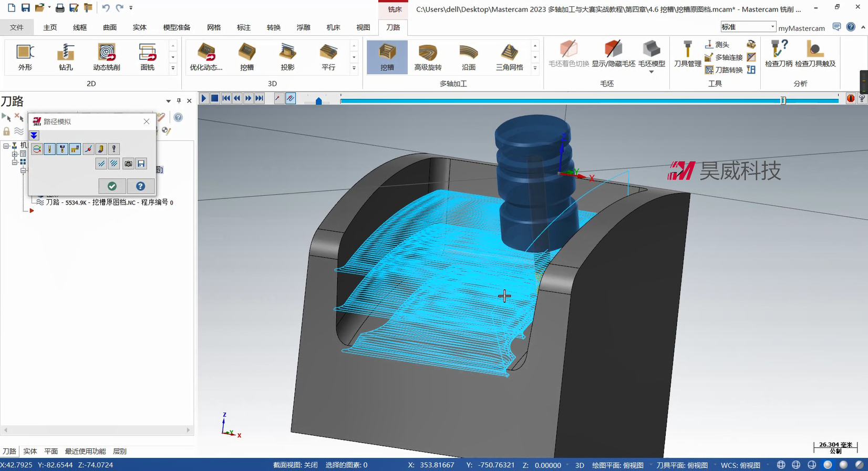
Task: Switch to the 曲面 ribbon tab
Action: coord(110,27)
